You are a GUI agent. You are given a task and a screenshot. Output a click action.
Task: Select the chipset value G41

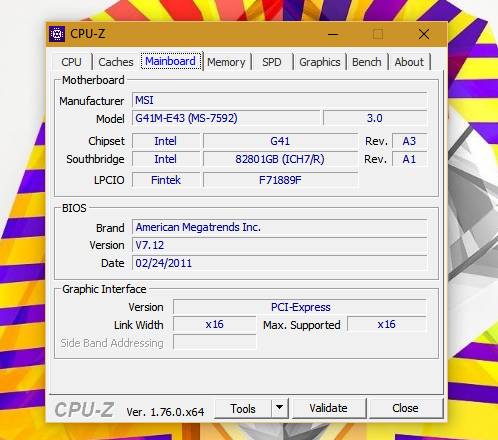280,141
